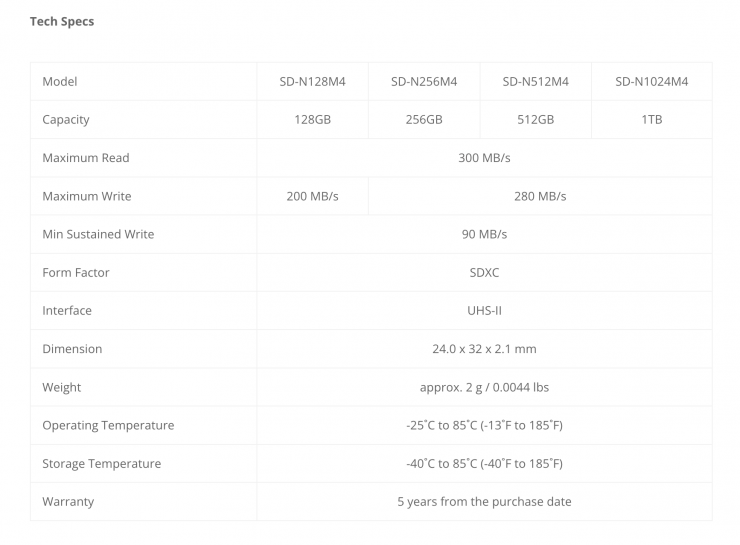
Task: Click the 128GB capacity cell
Action: (312, 120)
